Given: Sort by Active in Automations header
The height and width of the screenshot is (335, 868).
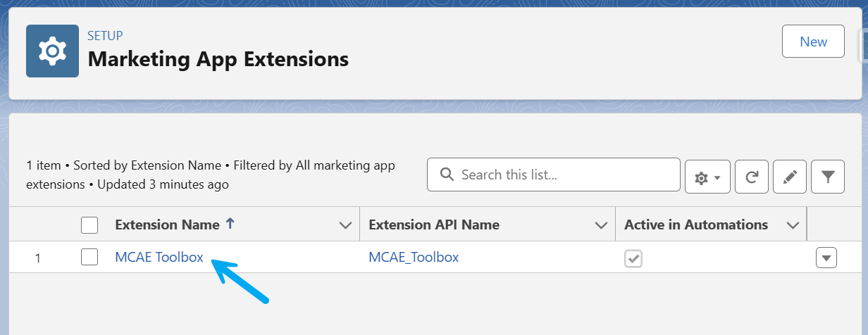Looking at the screenshot, I should tap(696, 225).
